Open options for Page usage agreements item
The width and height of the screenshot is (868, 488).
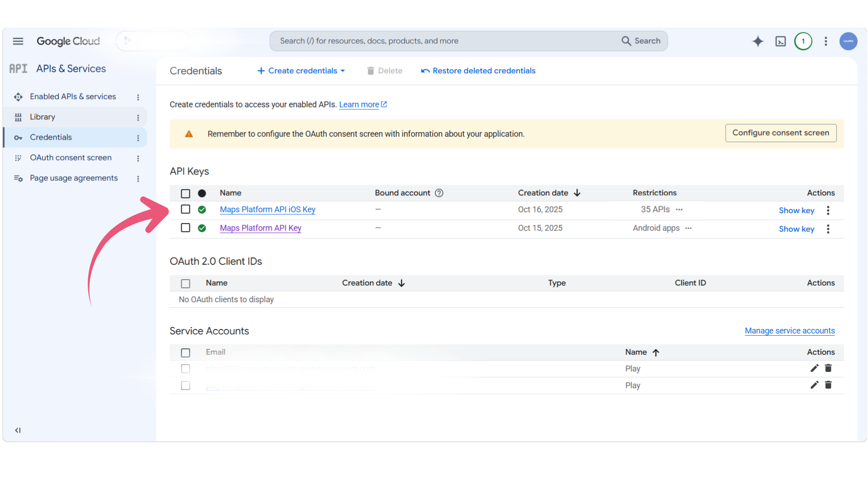click(x=138, y=178)
